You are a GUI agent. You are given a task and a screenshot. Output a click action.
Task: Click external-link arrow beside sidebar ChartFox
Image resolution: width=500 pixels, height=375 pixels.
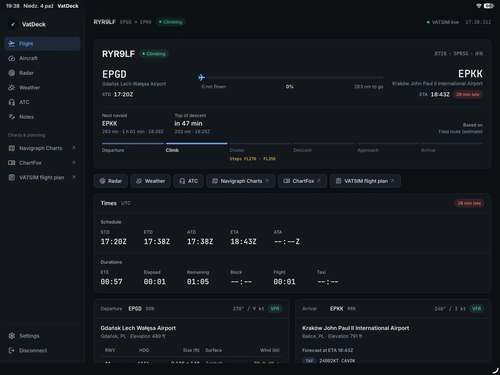tap(73, 163)
